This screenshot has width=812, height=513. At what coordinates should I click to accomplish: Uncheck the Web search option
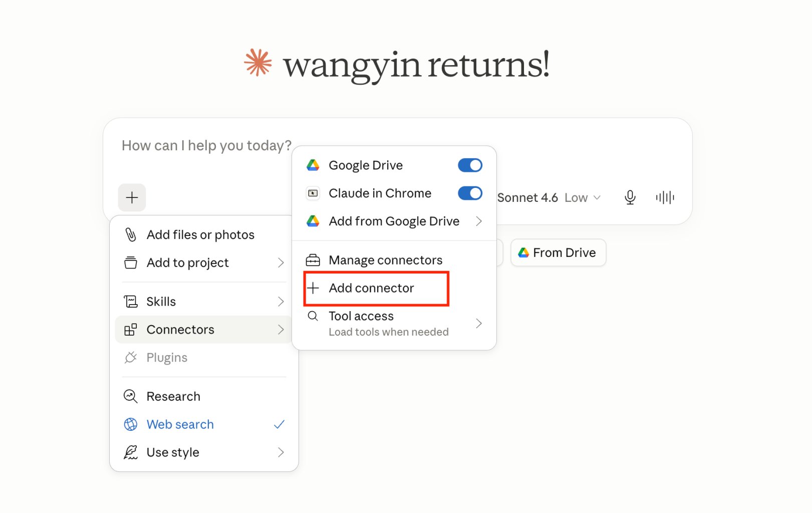pyautogui.click(x=204, y=424)
